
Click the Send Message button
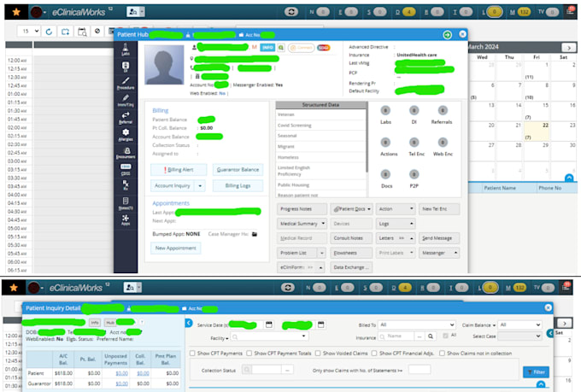(x=439, y=238)
